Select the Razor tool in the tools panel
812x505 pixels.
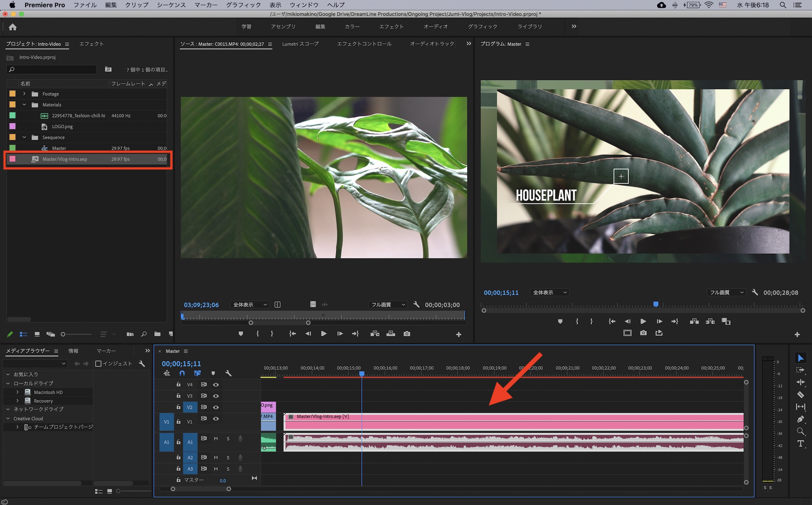[800, 395]
